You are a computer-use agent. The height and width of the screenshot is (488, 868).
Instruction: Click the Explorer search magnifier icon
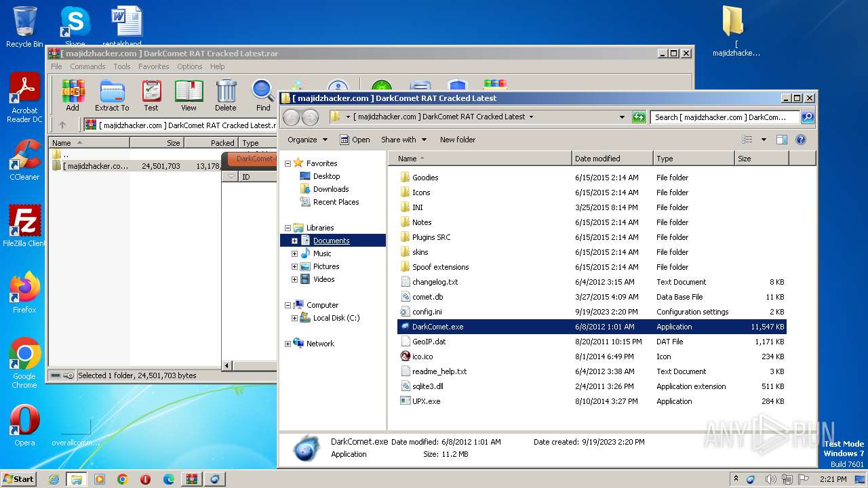pos(807,117)
